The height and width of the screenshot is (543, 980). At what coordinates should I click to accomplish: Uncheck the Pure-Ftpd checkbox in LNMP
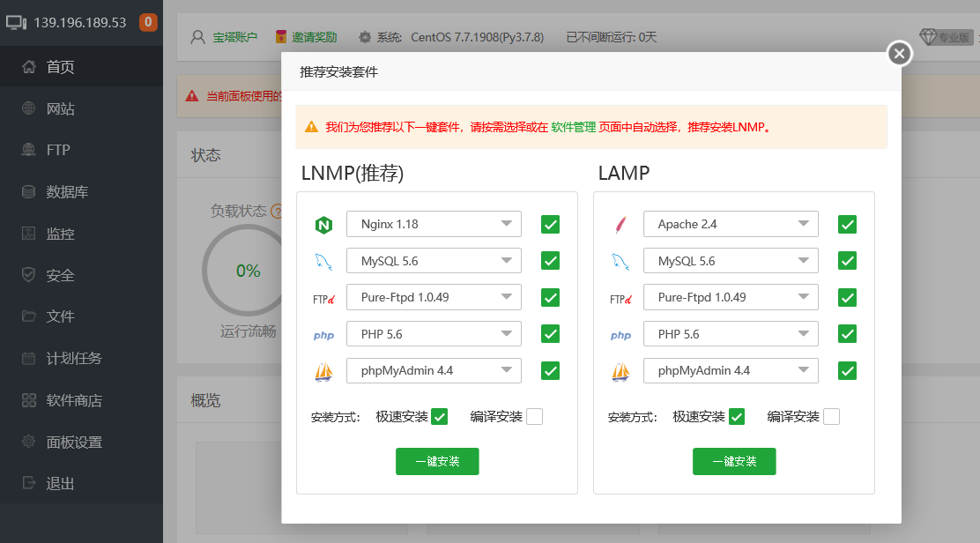(x=550, y=297)
